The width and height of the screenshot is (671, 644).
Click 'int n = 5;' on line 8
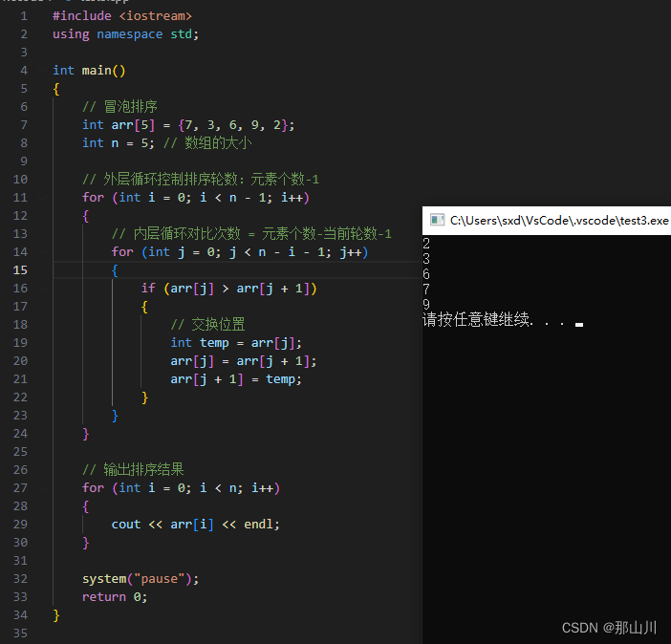119,143
